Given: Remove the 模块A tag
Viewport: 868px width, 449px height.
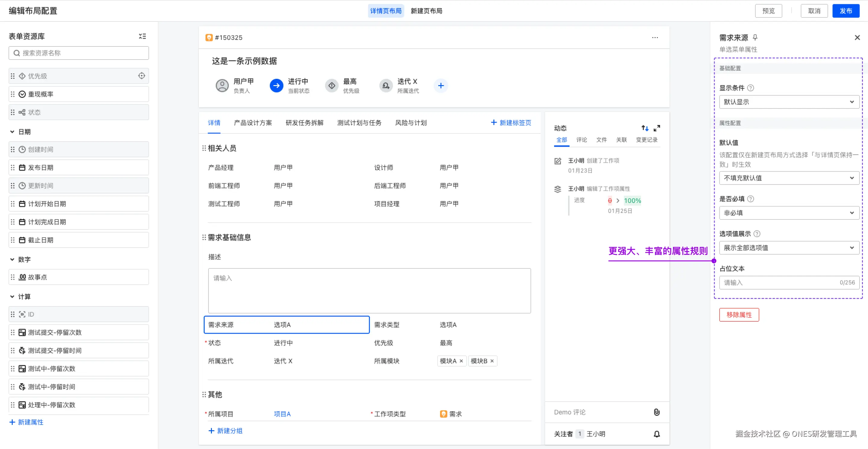Looking at the screenshot, I should [x=461, y=361].
